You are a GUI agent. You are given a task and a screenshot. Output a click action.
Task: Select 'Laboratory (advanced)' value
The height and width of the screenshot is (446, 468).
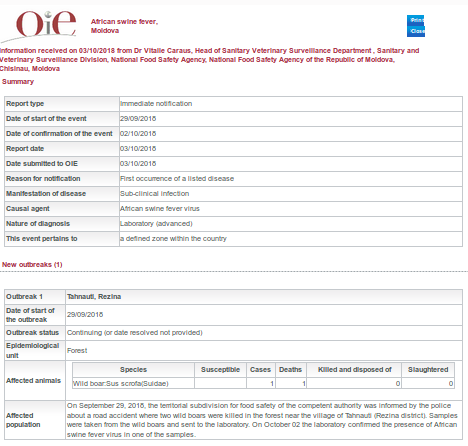tap(156, 224)
